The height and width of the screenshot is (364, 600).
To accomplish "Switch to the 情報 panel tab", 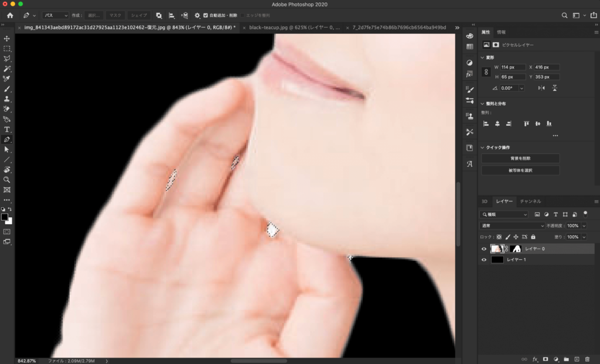I will [x=502, y=32].
